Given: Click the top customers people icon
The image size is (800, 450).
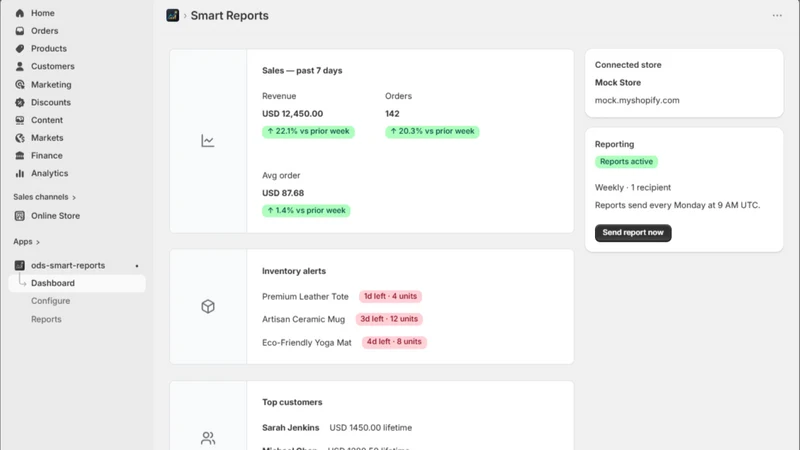Looking at the screenshot, I should 208,438.
